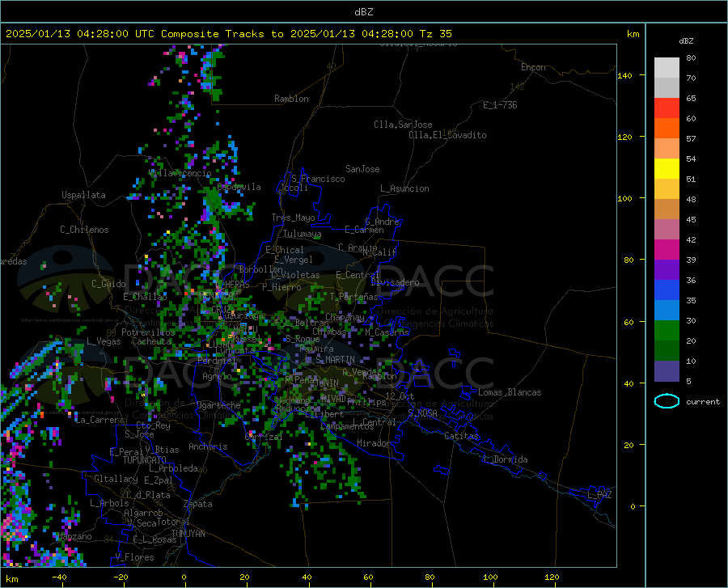Click the L_Vegas map label
This screenshot has width=728, height=588.
pos(104,341)
